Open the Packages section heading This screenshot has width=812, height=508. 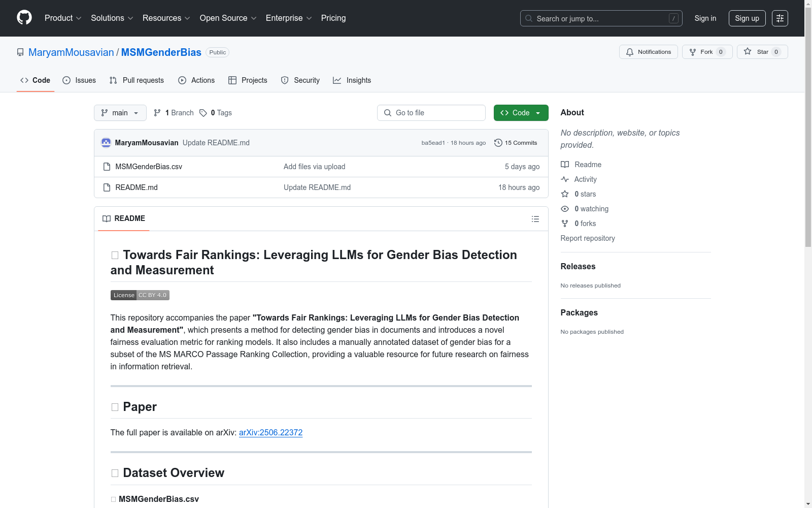579,312
